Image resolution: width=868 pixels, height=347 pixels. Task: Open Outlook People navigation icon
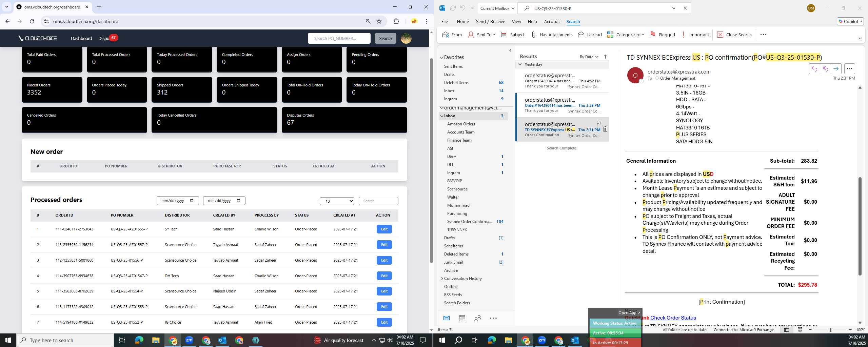477,318
